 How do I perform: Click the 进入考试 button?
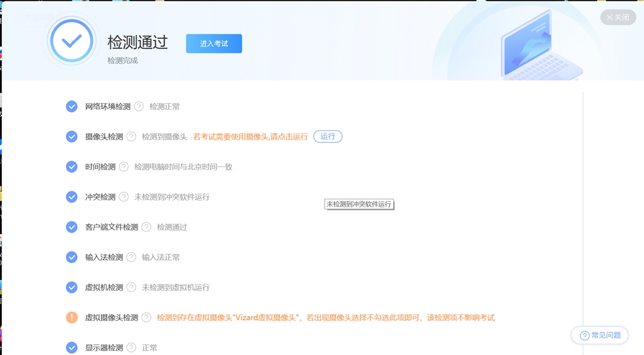point(214,44)
